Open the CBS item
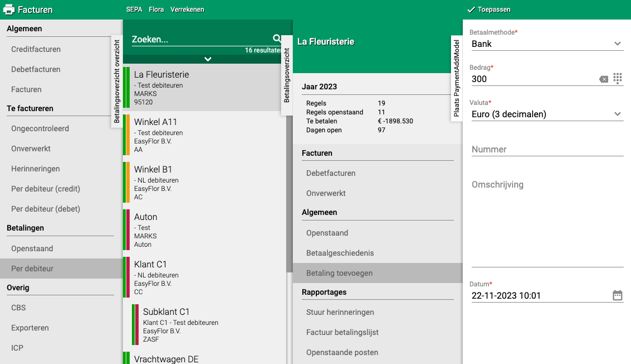Viewport: 631px width, 364px height. 61,308
